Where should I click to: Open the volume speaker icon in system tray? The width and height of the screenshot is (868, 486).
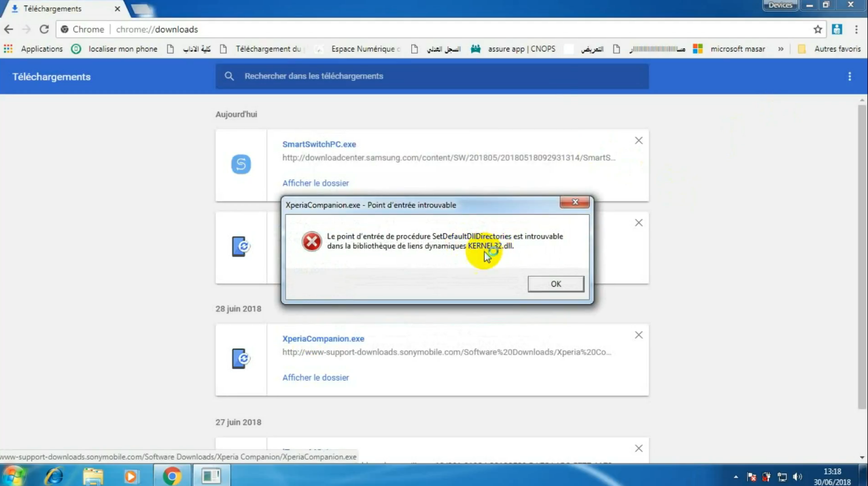point(797,476)
